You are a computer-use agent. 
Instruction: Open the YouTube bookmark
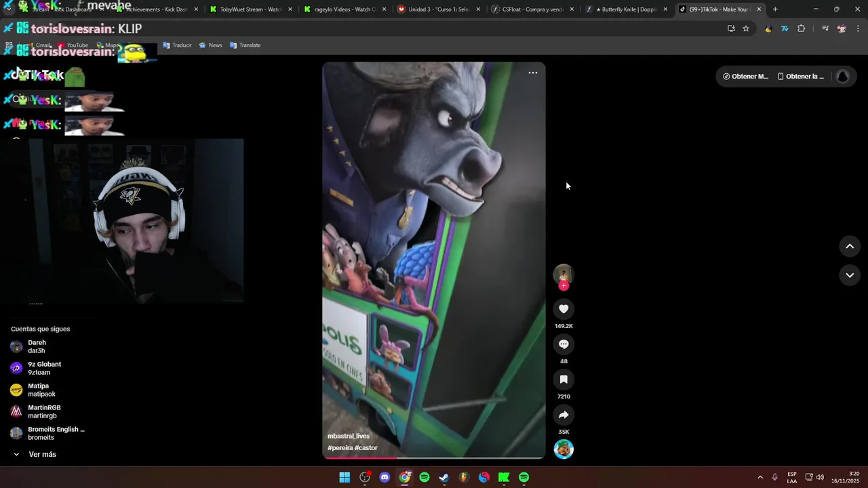[73, 45]
